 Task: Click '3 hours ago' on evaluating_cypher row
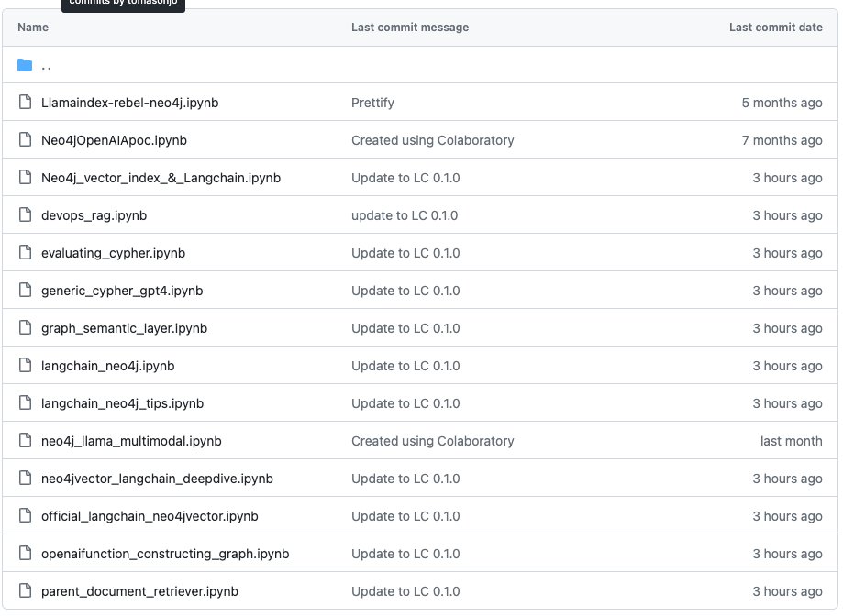tap(787, 253)
